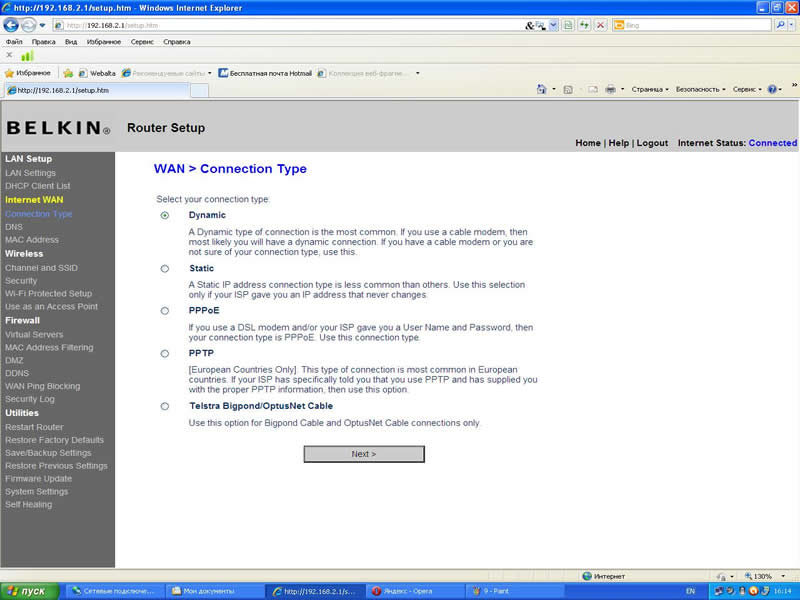Image resolution: width=800 pixels, height=600 pixels.
Task: Switch to Яндекс - Opera taskbar window
Action: tap(414, 591)
